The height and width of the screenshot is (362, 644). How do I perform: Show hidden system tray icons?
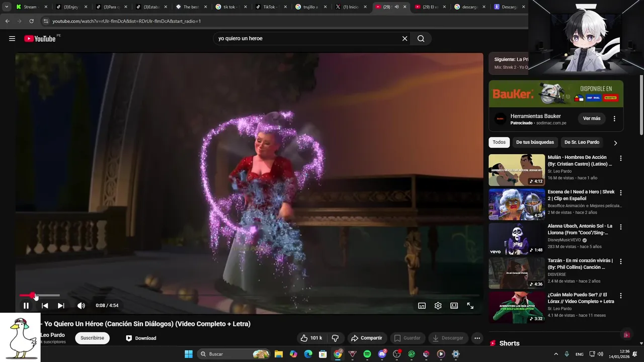click(556, 354)
